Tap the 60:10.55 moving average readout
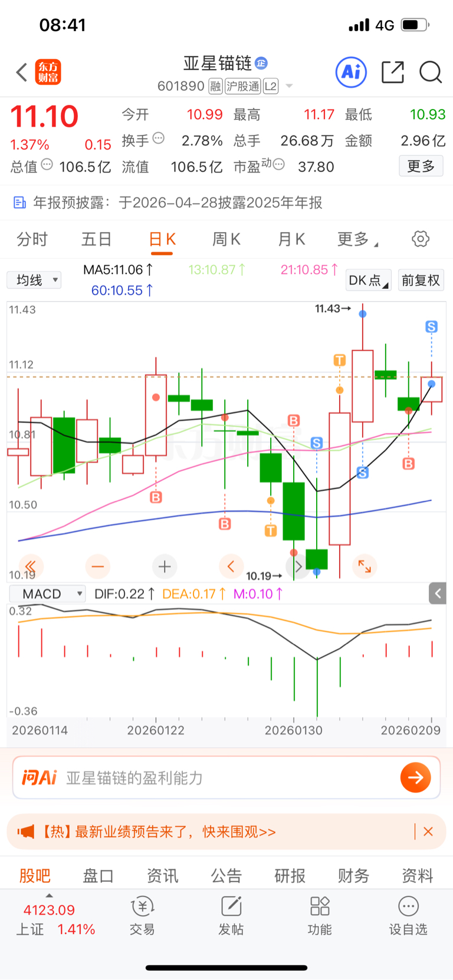 tap(122, 290)
